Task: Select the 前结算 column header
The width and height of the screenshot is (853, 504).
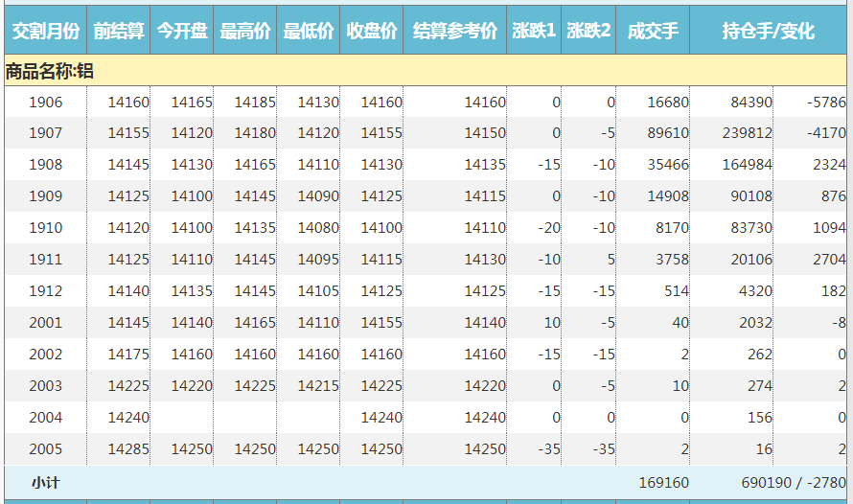Action: pyautogui.click(x=119, y=32)
